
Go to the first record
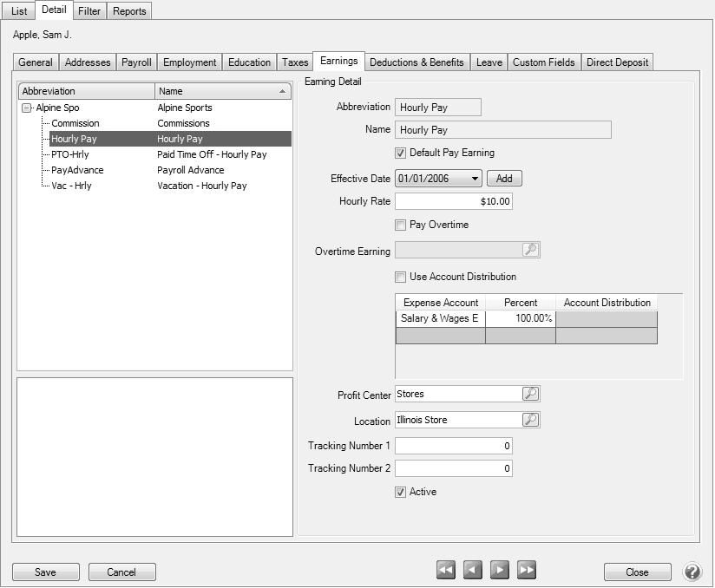coord(445,570)
